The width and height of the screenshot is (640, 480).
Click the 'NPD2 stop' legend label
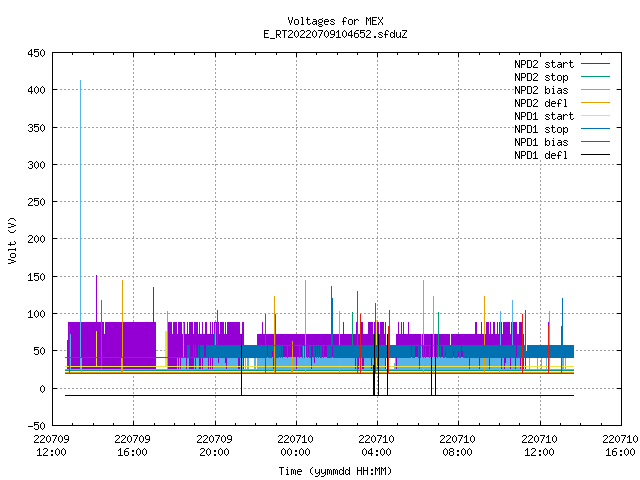tap(541, 77)
